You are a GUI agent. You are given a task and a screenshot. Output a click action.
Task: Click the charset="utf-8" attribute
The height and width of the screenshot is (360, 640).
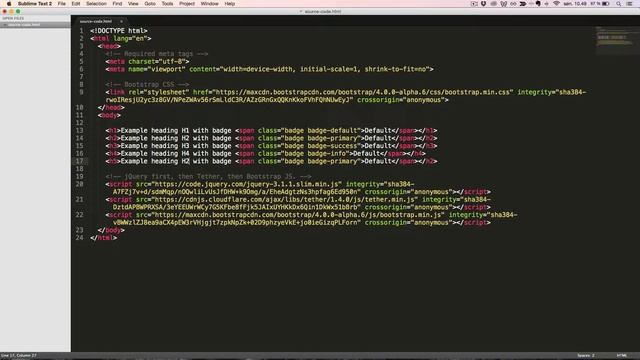click(x=157, y=61)
